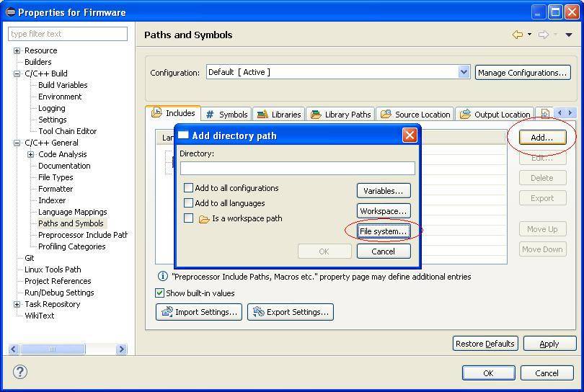Expand the Code Analysis node
The width and height of the screenshot is (584, 392).
[x=30, y=154]
